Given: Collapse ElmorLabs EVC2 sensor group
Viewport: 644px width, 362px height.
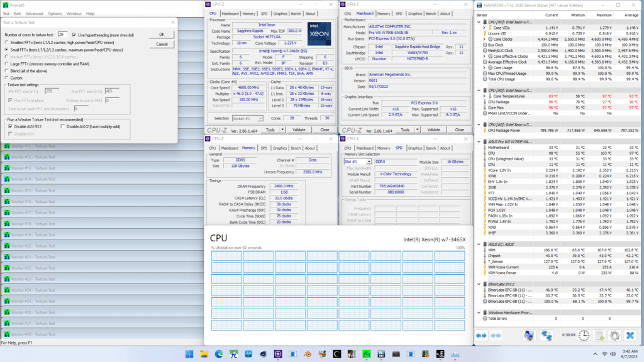Looking at the screenshot, I should pos(479,284).
